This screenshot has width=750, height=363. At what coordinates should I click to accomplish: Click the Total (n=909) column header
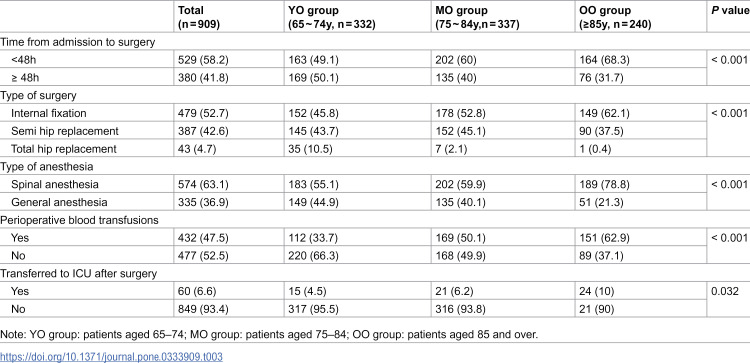click(x=199, y=17)
